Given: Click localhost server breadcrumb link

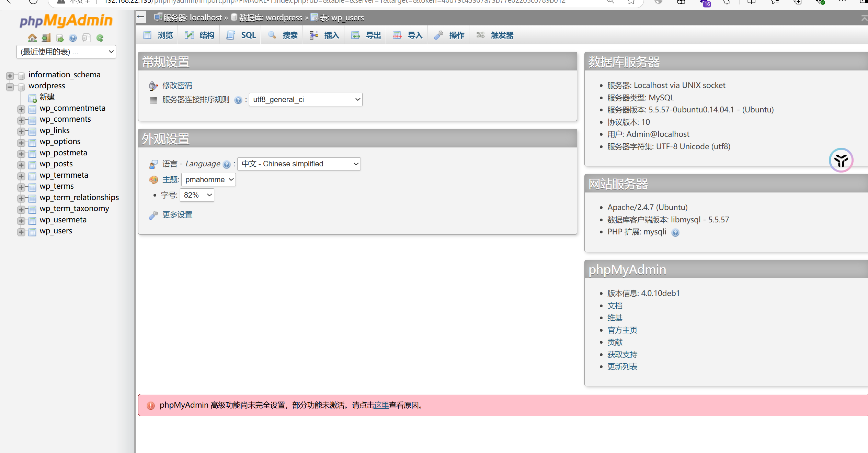Looking at the screenshot, I should [x=193, y=18].
